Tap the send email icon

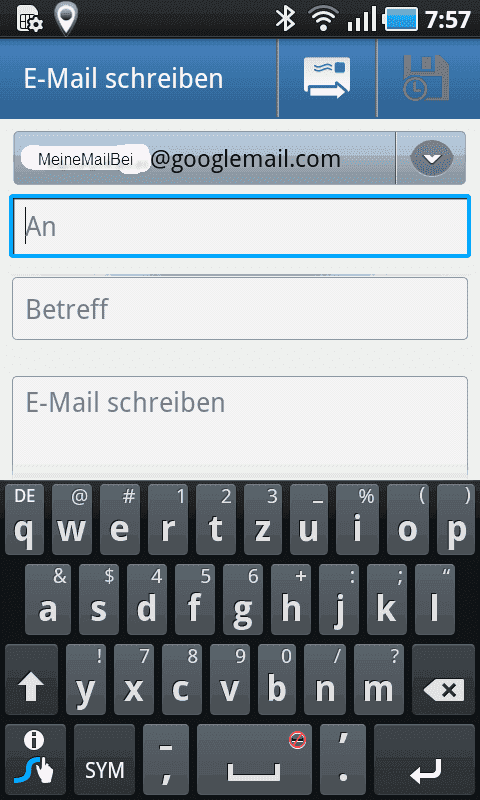tap(327, 78)
